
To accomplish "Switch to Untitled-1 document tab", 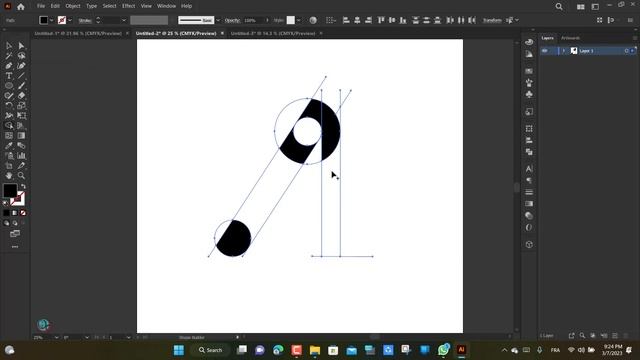I will tap(78, 33).
